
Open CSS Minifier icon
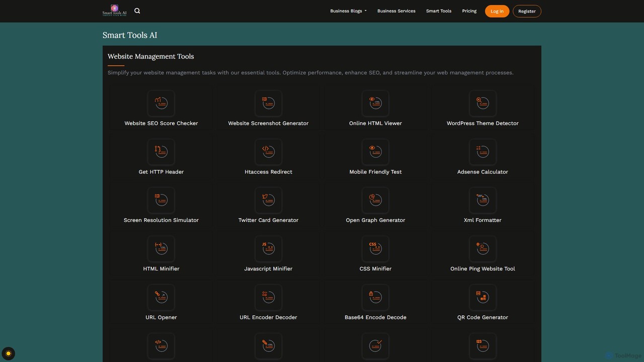pos(375,249)
